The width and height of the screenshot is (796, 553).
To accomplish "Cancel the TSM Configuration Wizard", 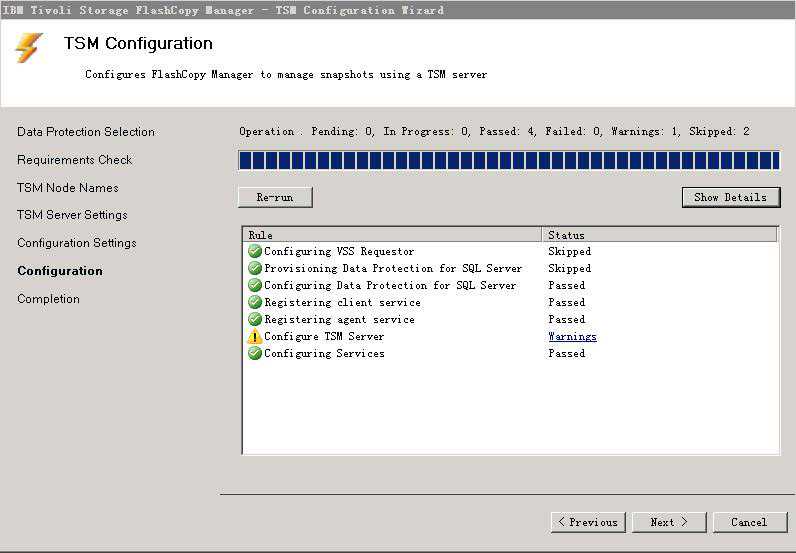I will pyautogui.click(x=749, y=522).
